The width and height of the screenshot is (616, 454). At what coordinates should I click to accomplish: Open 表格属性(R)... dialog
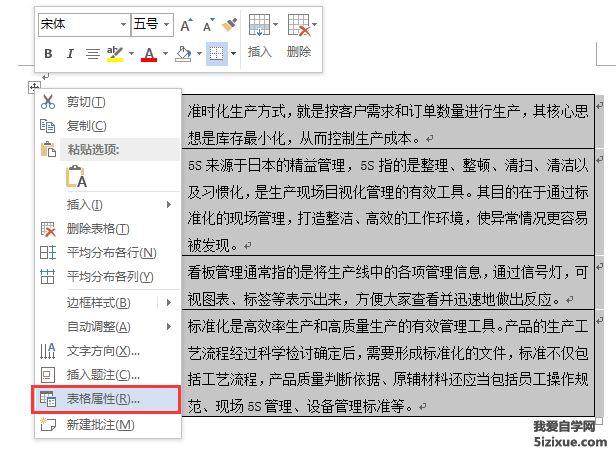106,399
